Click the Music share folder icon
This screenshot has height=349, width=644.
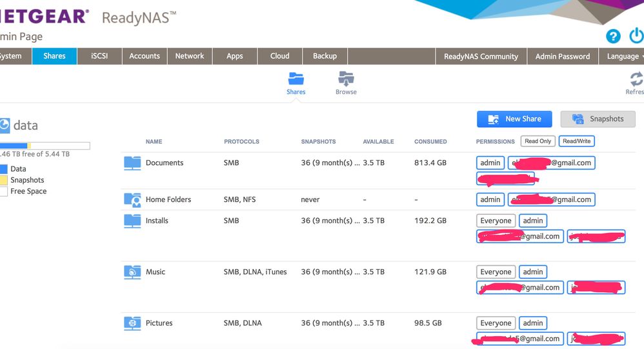[x=132, y=272]
